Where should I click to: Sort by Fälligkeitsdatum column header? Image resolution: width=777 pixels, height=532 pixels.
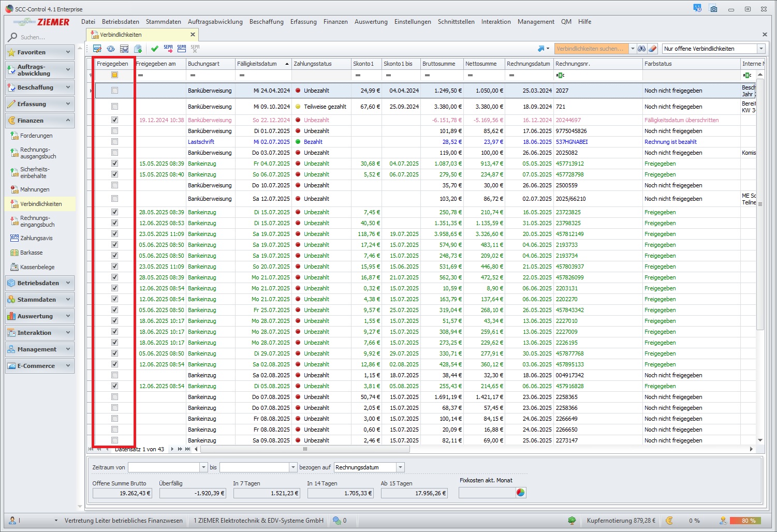[x=263, y=64]
